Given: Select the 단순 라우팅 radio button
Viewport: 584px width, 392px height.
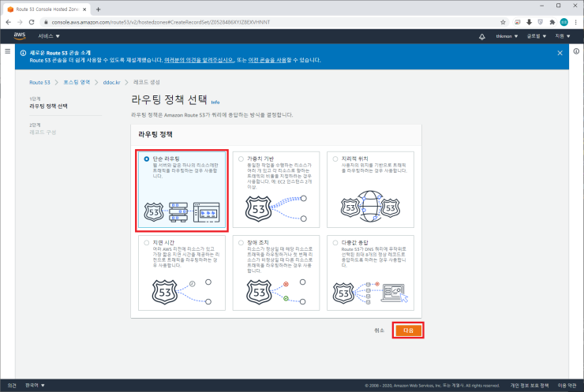Looking at the screenshot, I should click(x=147, y=158).
